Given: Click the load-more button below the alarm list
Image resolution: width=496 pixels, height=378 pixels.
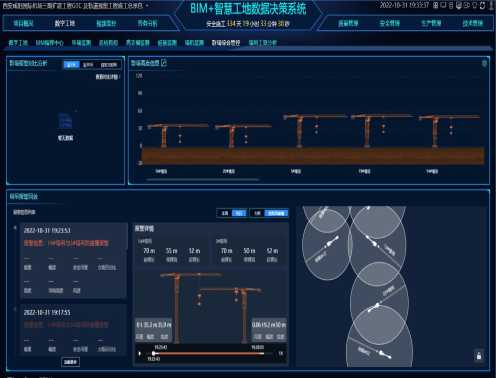Looking at the screenshot, I should click(x=70, y=362).
